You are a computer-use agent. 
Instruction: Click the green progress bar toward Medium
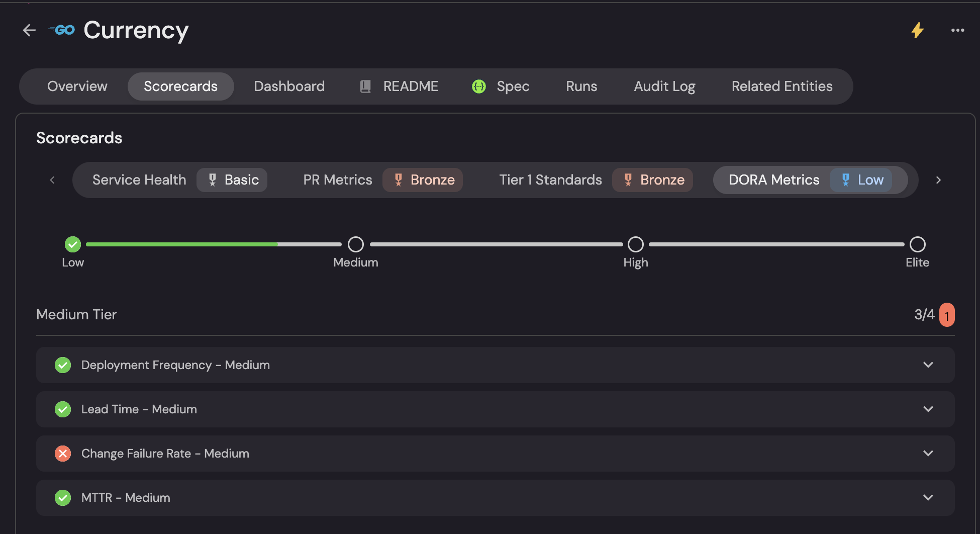tap(182, 244)
